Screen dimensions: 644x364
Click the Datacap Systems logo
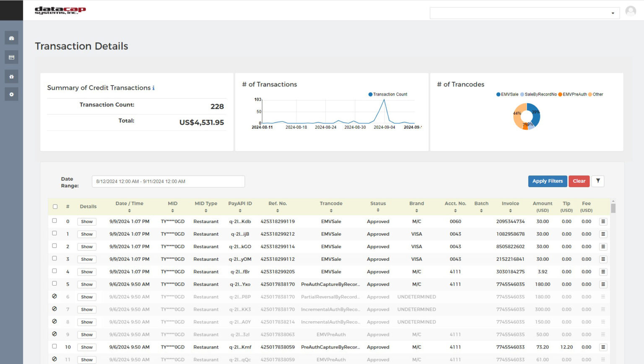(x=60, y=10)
